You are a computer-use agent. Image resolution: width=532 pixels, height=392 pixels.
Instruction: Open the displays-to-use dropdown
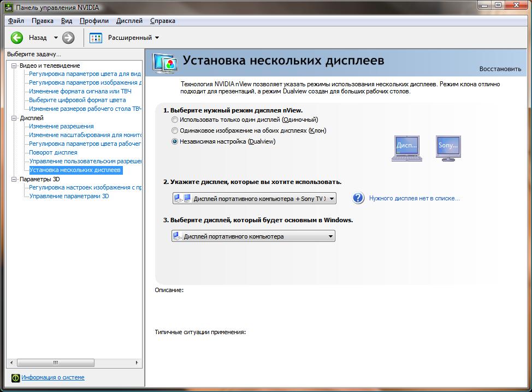coord(255,198)
